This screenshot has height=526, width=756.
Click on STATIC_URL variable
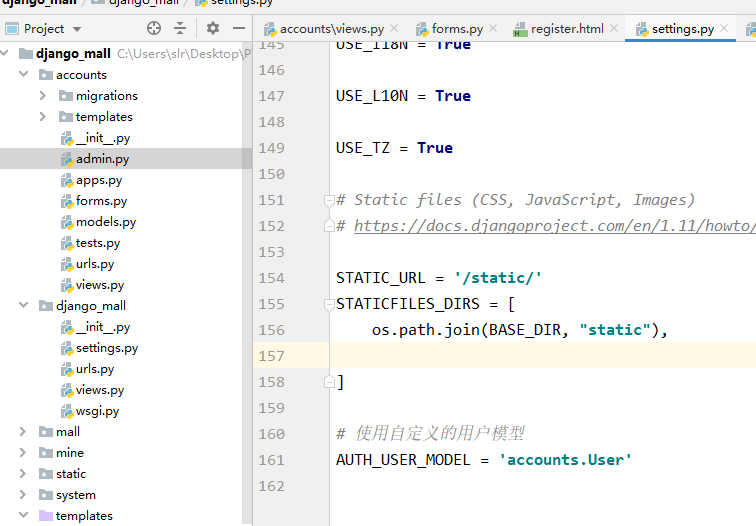tap(381, 278)
